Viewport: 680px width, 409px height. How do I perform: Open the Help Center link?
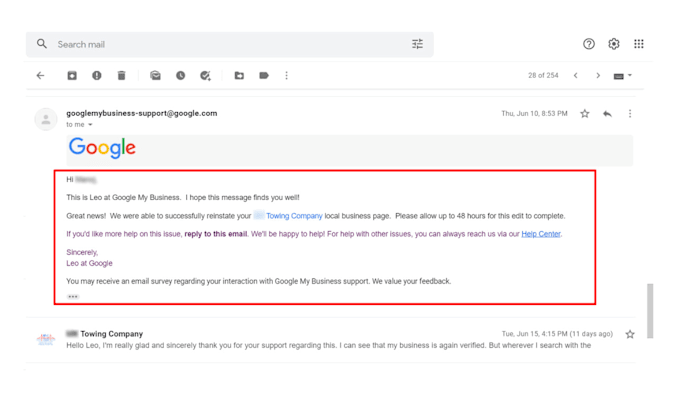coord(541,234)
